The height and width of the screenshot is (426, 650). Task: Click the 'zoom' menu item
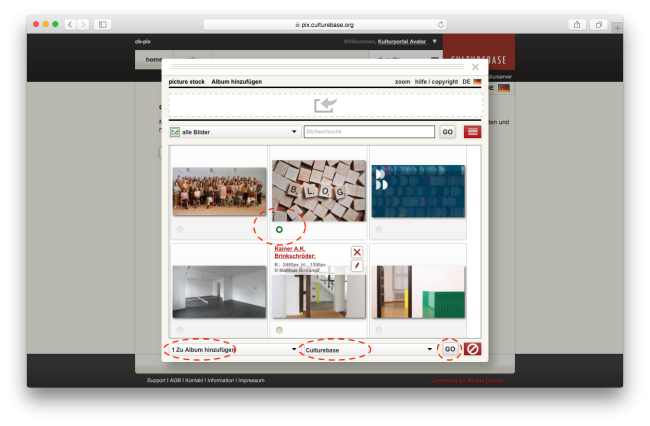402,82
